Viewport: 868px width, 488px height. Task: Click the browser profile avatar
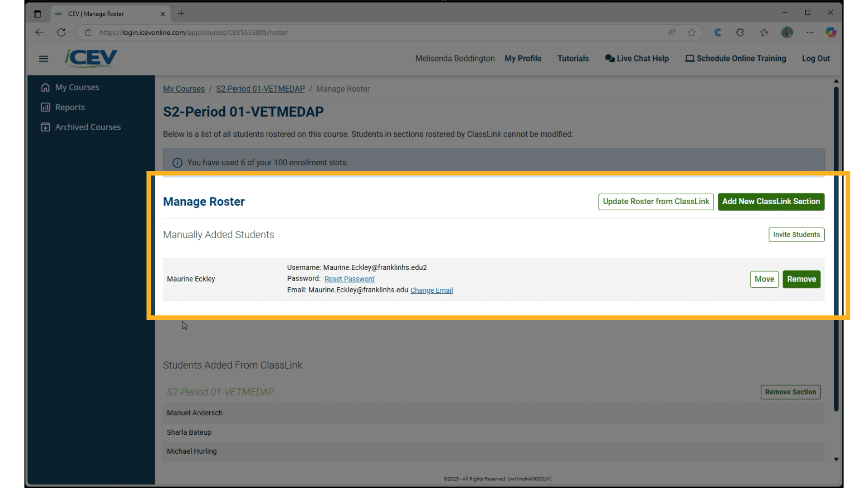tap(787, 32)
